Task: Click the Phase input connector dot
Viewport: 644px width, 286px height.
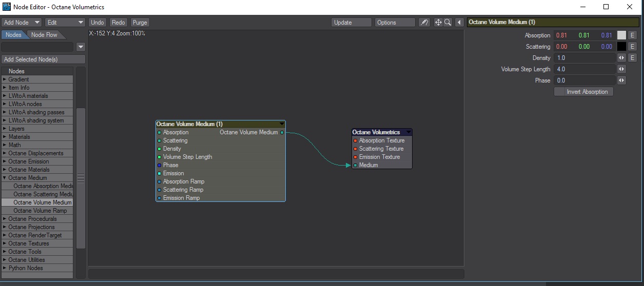Action: coord(160,165)
